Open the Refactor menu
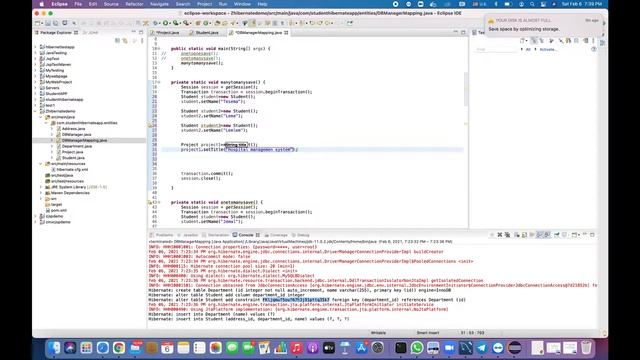The height and width of the screenshot is (360, 640). pyautogui.click(x=134, y=4)
